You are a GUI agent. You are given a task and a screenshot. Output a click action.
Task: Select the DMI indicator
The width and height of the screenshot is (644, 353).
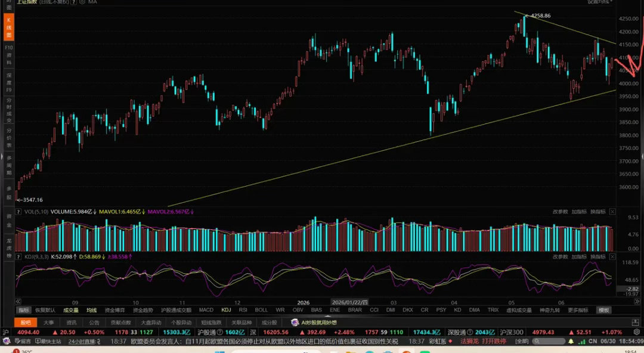[x=391, y=310]
